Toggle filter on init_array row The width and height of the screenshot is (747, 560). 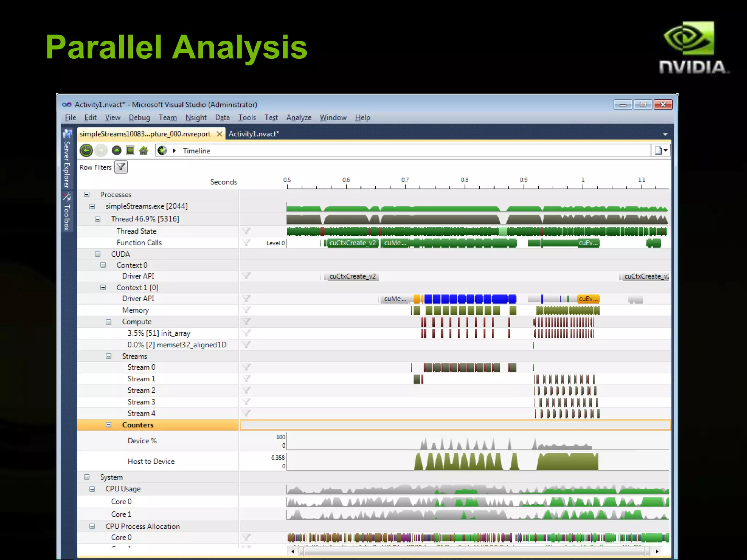(247, 333)
